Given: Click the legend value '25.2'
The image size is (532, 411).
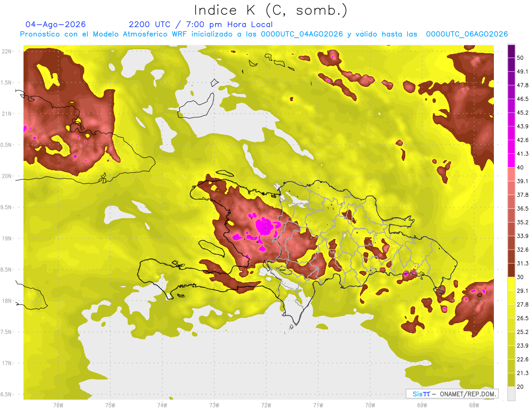Looking at the screenshot, I should tap(522, 332).
